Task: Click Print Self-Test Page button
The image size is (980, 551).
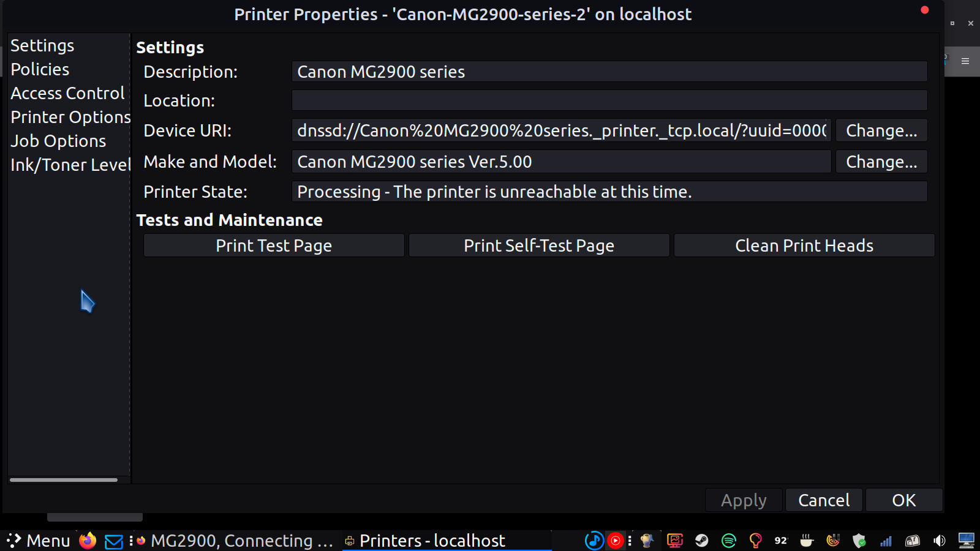Action: click(x=539, y=246)
